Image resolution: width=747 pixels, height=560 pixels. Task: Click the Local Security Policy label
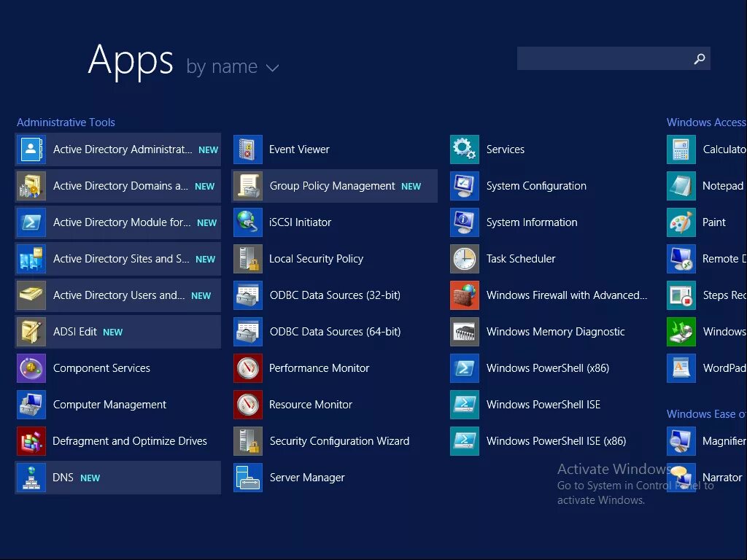tap(316, 259)
